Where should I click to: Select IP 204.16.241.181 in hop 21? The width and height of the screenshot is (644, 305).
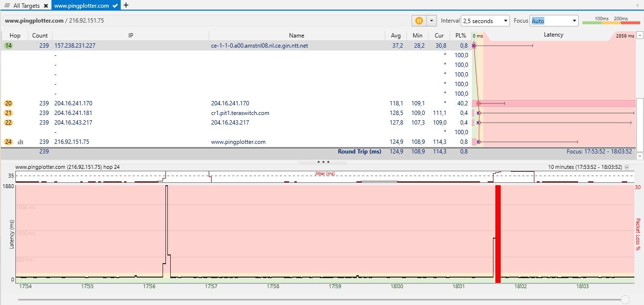tap(73, 113)
